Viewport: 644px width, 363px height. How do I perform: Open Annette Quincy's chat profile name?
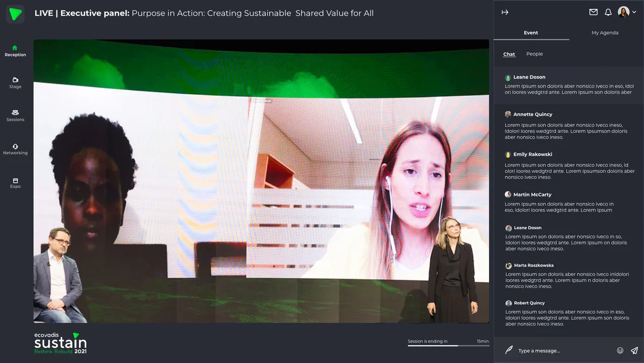click(x=533, y=115)
